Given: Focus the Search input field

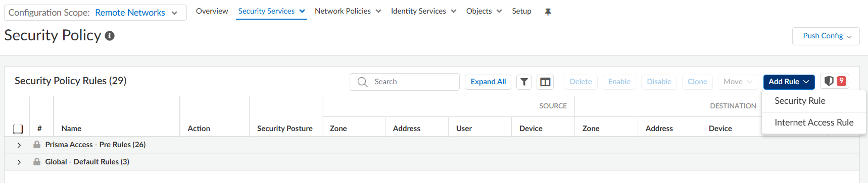Looking at the screenshot, I should [405, 82].
